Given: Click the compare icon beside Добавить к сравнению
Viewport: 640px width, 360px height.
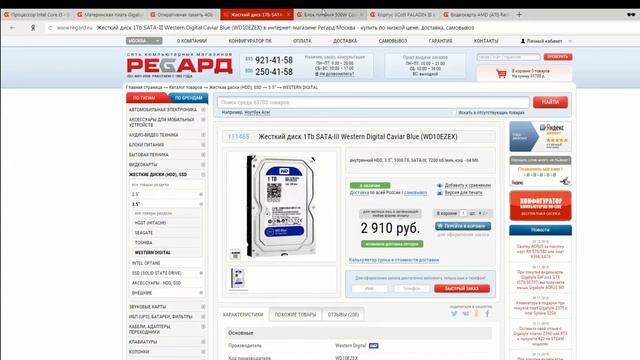Looking at the screenshot, I should 440,185.
